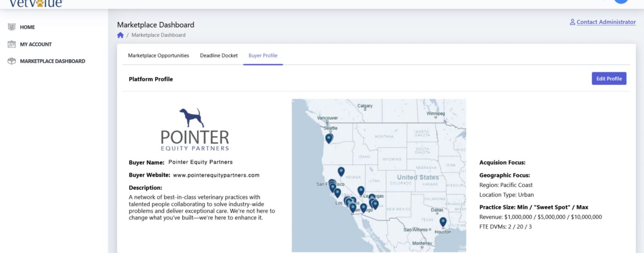Click the Calgary label on the map
644x253 pixels.
pyautogui.click(x=365, y=106)
